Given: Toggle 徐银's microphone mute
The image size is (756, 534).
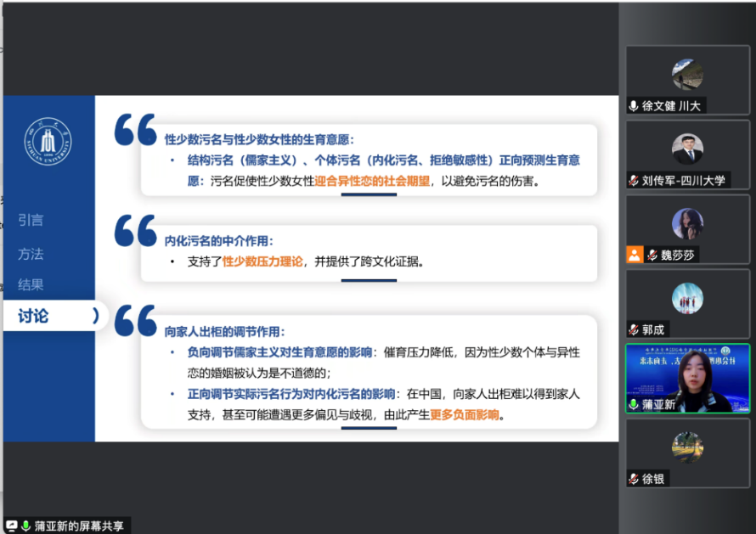Looking at the screenshot, I should coord(635,478).
